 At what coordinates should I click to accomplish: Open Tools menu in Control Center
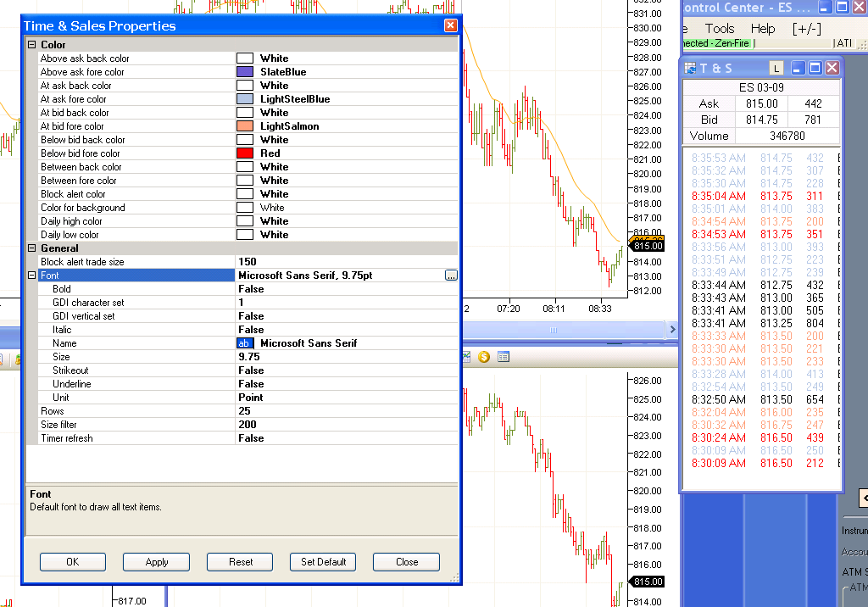tap(719, 29)
